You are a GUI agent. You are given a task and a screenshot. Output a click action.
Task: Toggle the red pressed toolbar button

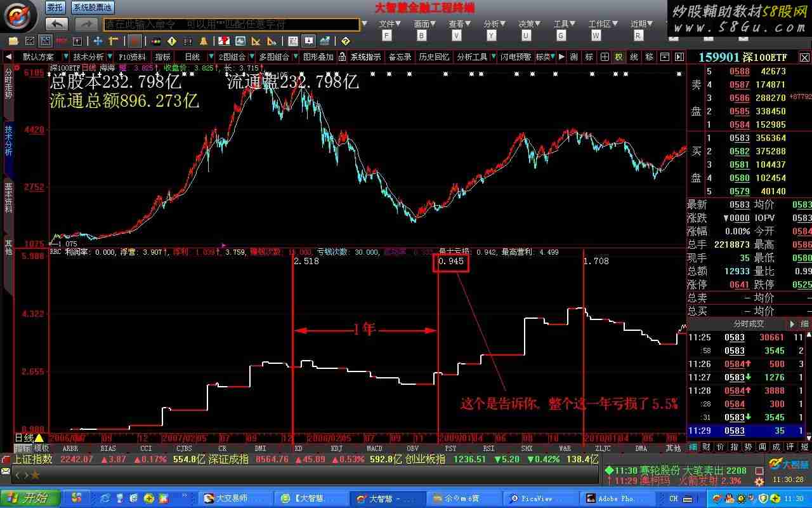134,41
